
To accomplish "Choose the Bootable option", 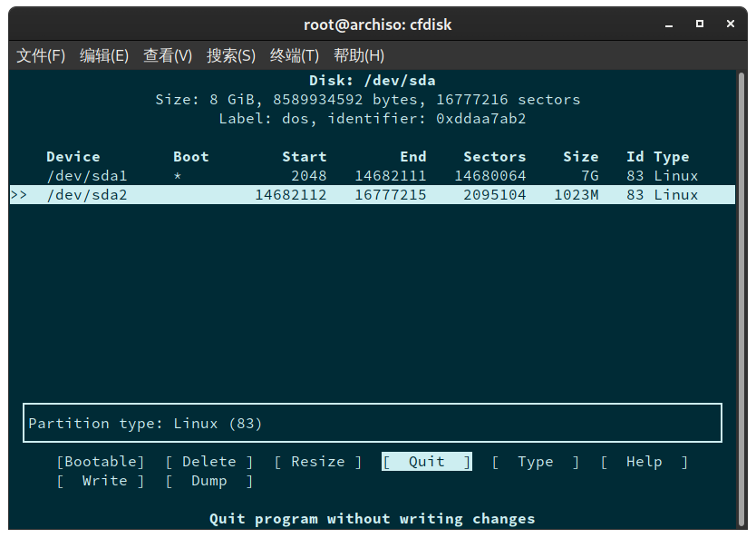I will [100, 461].
